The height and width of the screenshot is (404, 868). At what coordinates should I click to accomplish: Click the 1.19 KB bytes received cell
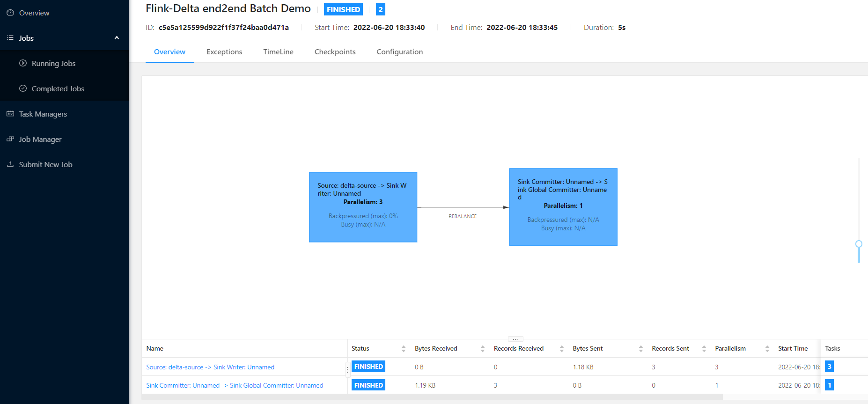(425, 385)
